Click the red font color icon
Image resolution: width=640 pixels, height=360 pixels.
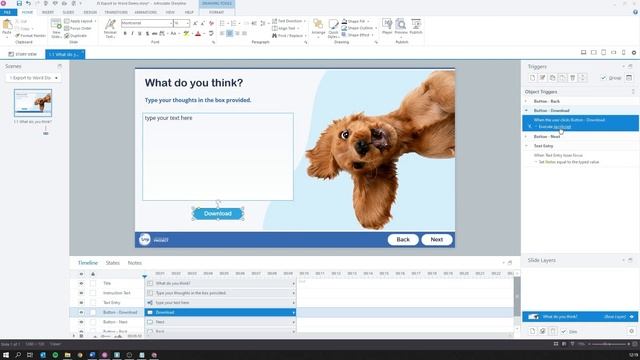tap(198, 33)
